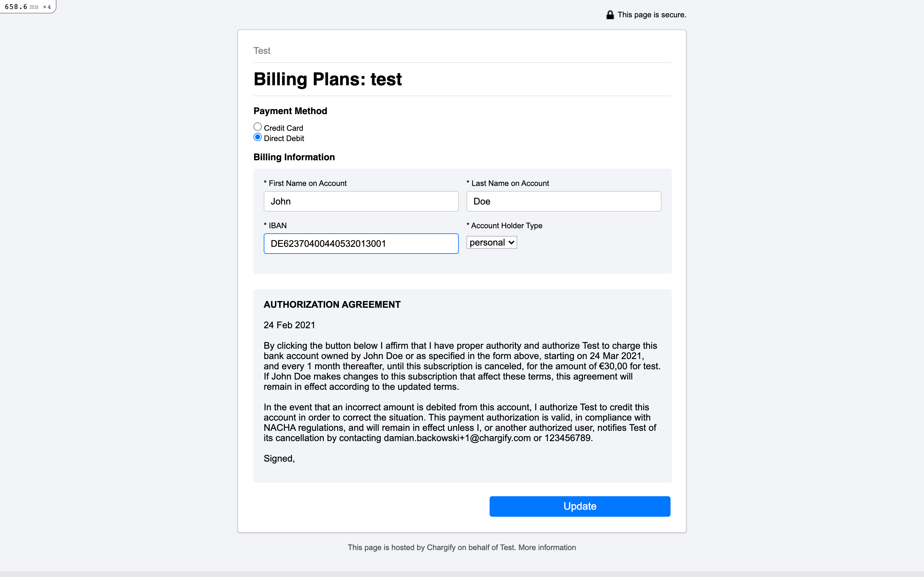Viewport: 924px width, 577px height.
Task: Click the Test merchant name heading
Action: tap(261, 50)
